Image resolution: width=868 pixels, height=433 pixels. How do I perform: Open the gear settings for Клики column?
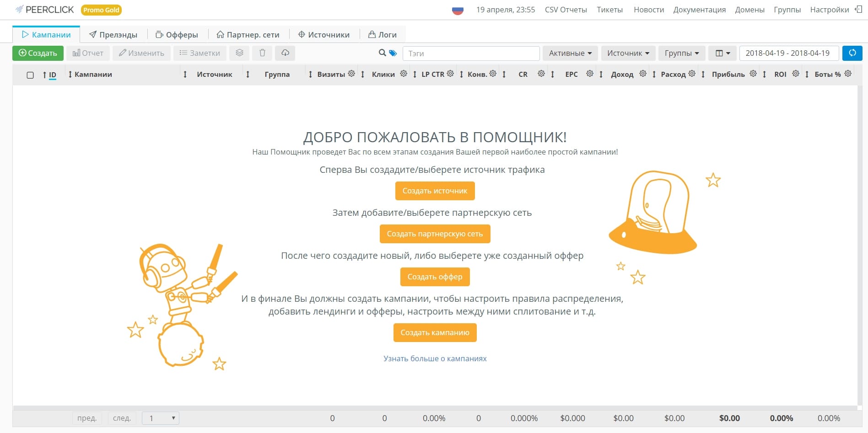point(404,74)
